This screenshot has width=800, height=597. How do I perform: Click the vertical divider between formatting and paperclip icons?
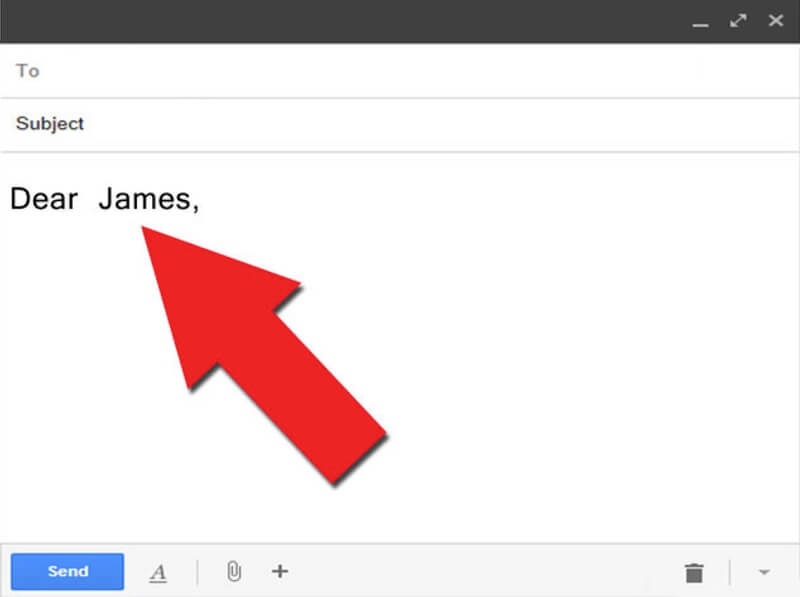point(197,572)
